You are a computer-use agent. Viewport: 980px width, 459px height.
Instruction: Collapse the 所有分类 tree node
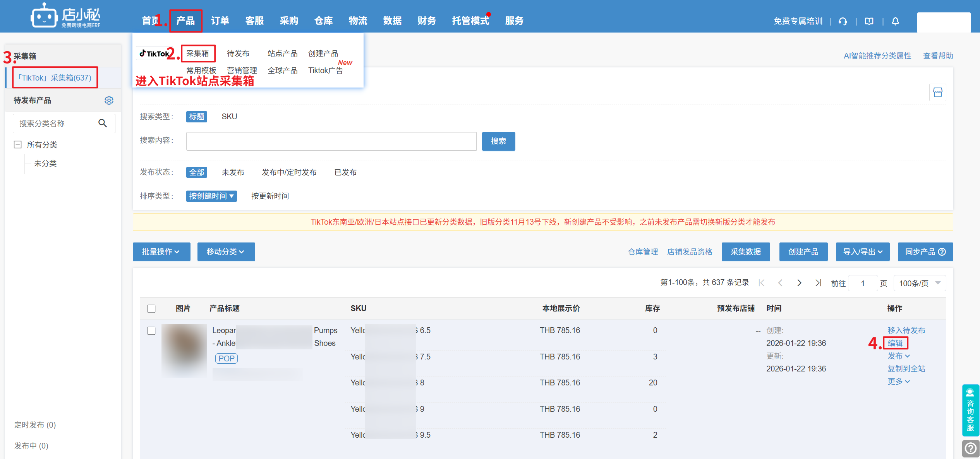click(x=18, y=145)
